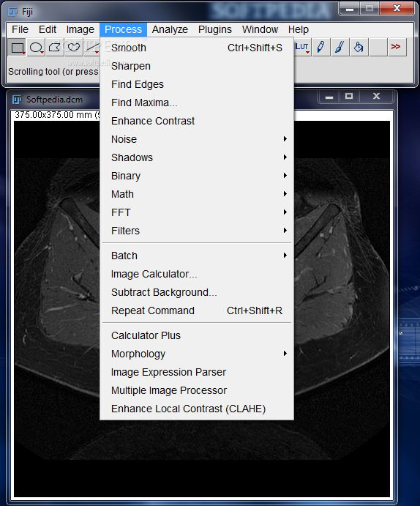Select the Polygon selection tool
The image size is (420, 506).
click(55, 48)
